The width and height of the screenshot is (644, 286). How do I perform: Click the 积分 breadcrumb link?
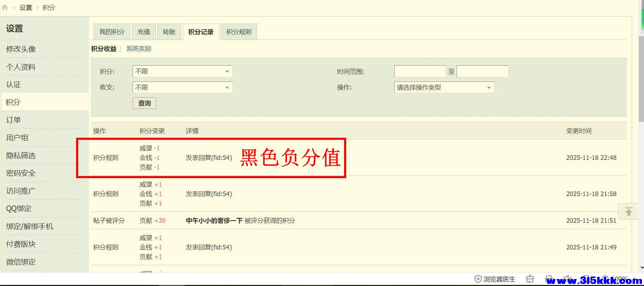[x=49, y=7]
